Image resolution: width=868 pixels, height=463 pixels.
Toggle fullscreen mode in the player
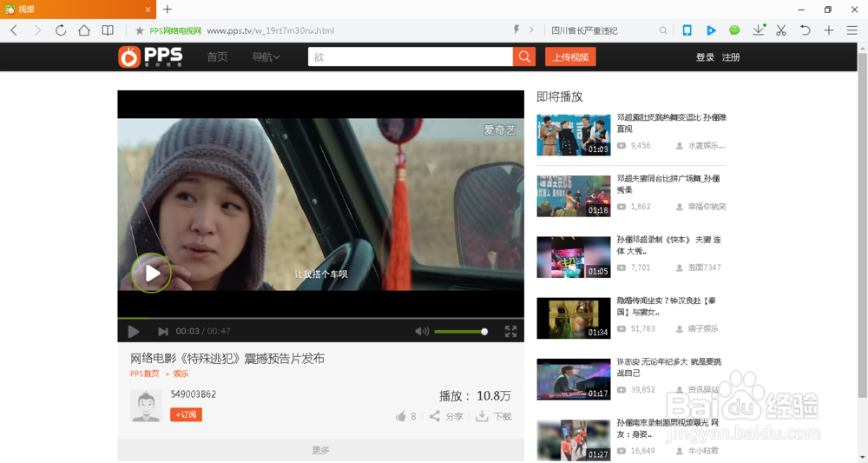coord(511,331)
